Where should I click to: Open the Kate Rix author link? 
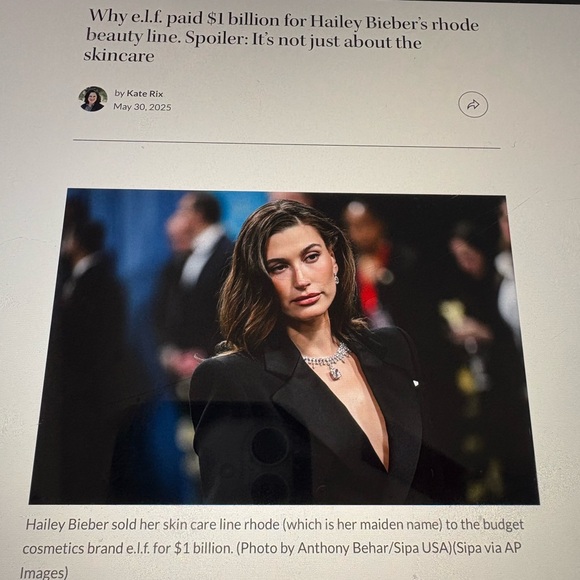pyautogui.click(x=145, y=94)
